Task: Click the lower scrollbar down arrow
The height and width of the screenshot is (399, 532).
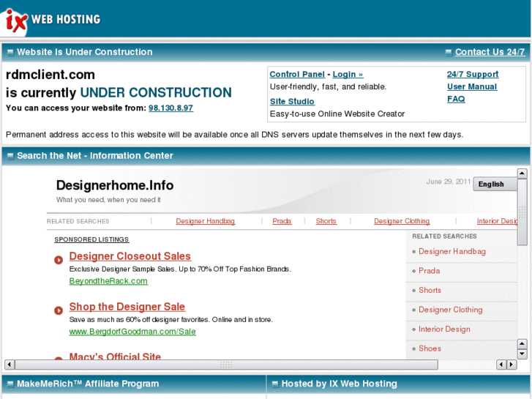Action: (x=522, y=354)
